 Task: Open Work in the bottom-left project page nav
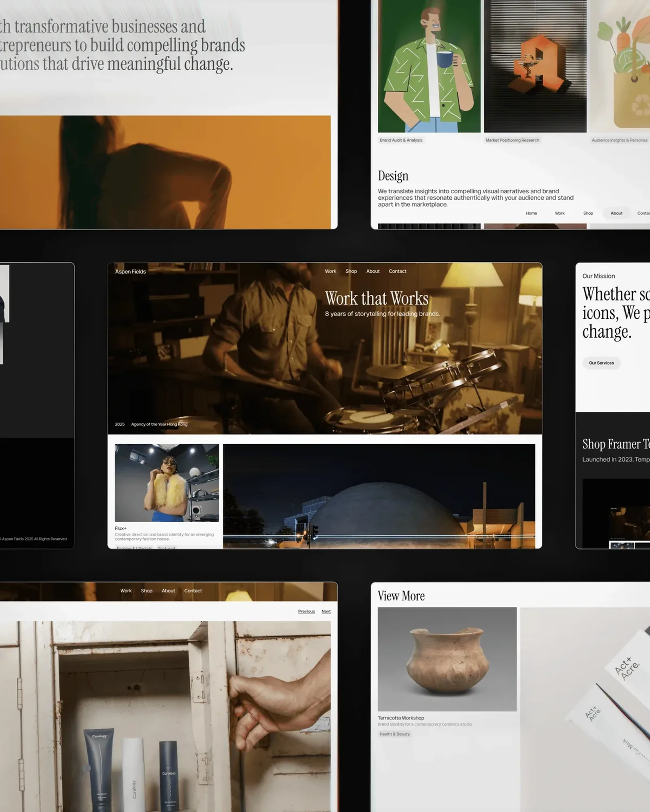coord(126,591)
